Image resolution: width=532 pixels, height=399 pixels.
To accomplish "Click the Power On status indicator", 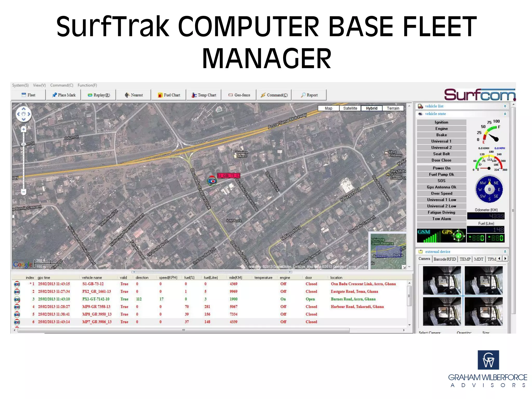I will [x=441, y=168].
